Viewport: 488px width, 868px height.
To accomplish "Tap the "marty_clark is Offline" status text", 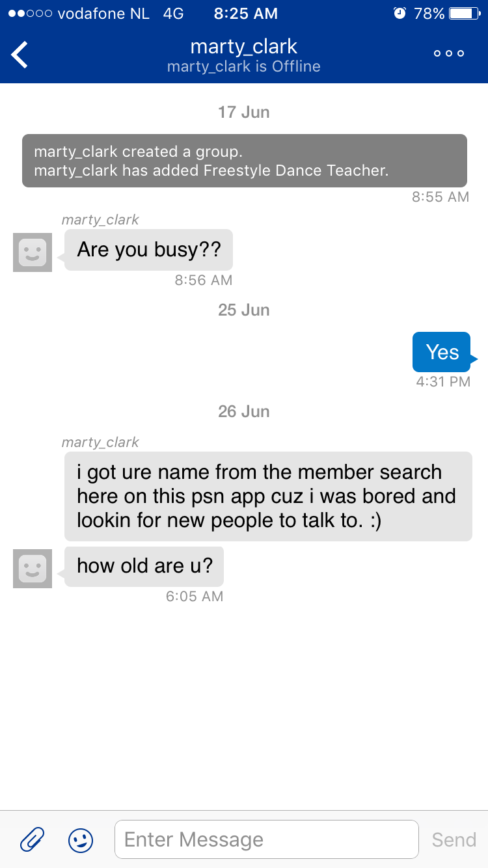I will pos(244,66).
